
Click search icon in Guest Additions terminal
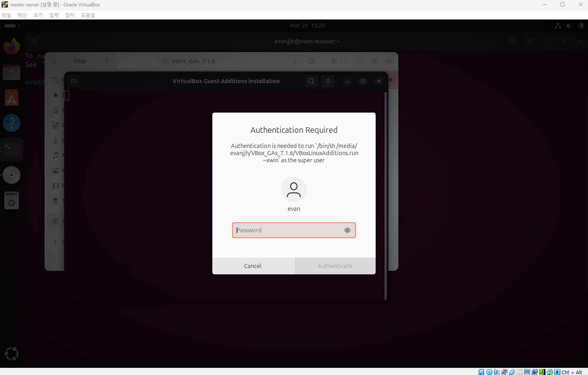click(311, 81)
